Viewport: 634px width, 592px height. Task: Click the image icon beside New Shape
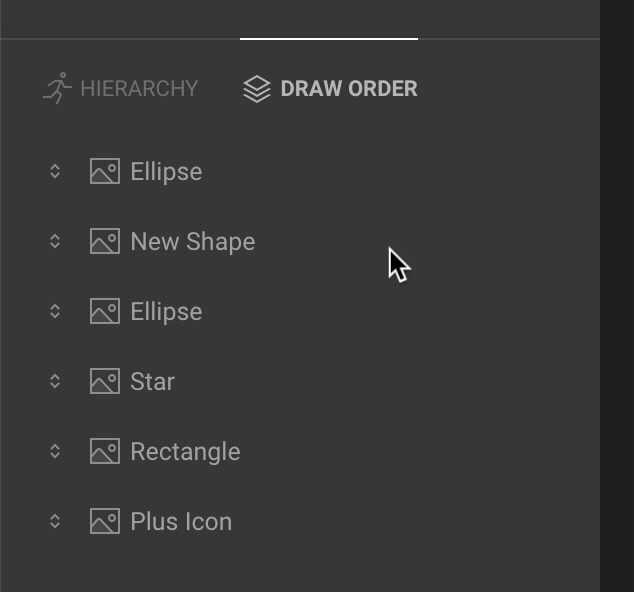click(x=105, y=241)
